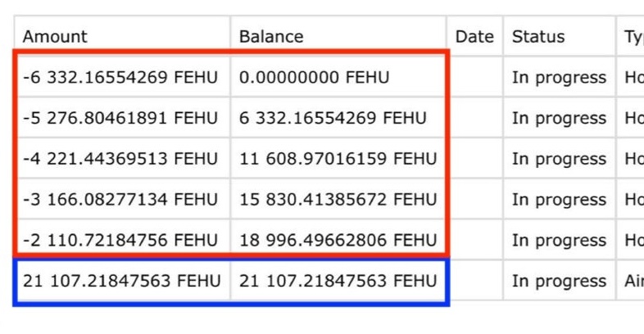Select the -4 221.44369513 FEHU amount cell

pyautogui.click(x=122, y=158)
